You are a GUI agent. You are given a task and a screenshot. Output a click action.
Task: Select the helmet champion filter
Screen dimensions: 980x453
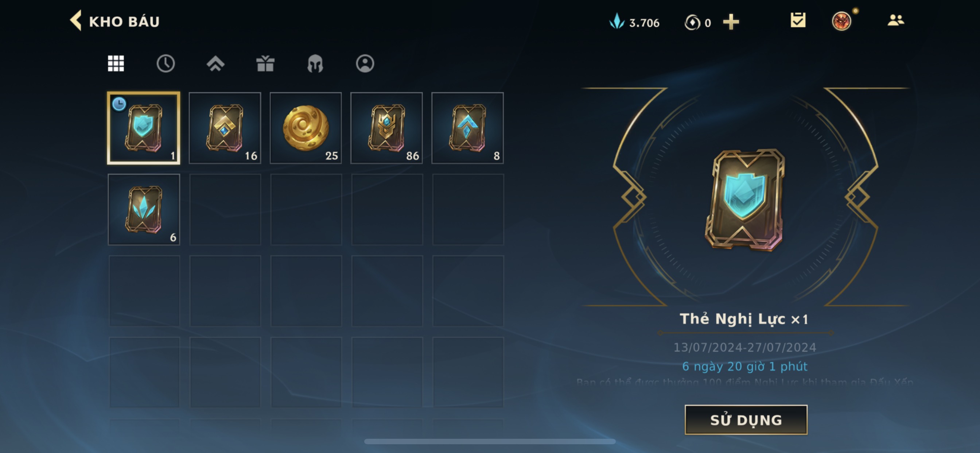(x=315, y=63)
